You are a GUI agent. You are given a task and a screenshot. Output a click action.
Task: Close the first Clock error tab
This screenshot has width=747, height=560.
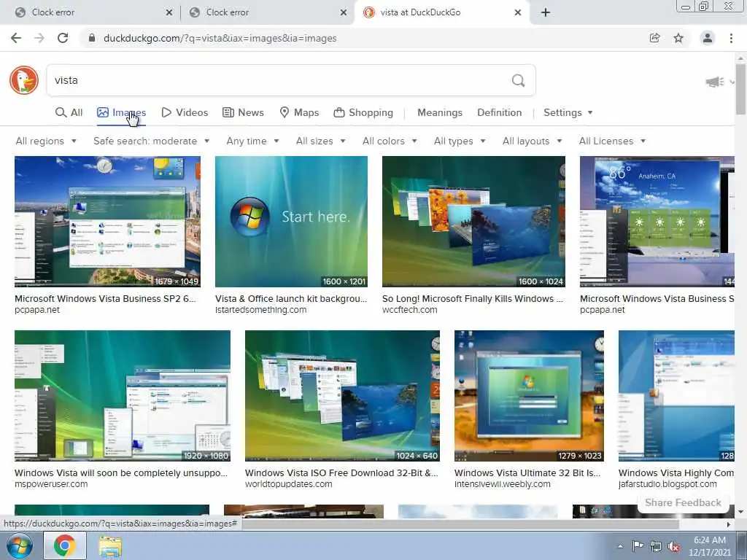[169, 13]
